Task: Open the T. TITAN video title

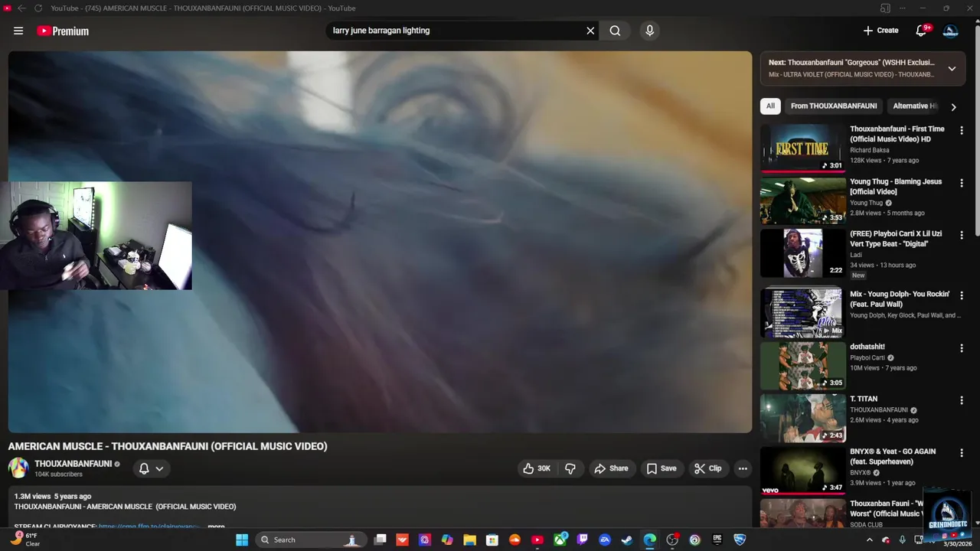Action: click(864, 399)
